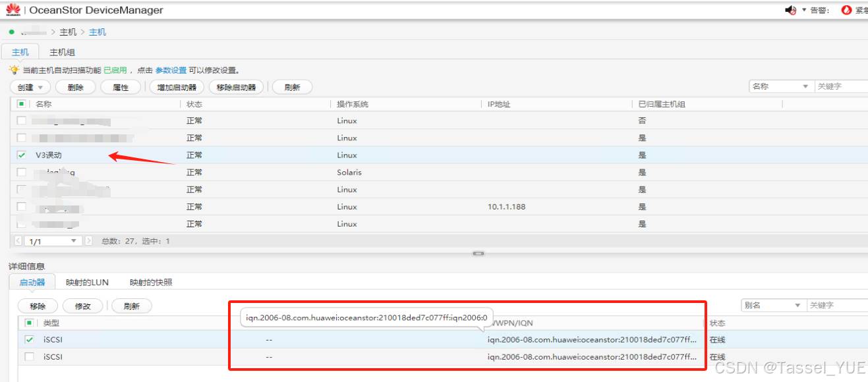This screenshot has height=382, width=868.
Task: Click the 告警 label in top bar
Action: (x=819, y=10)
